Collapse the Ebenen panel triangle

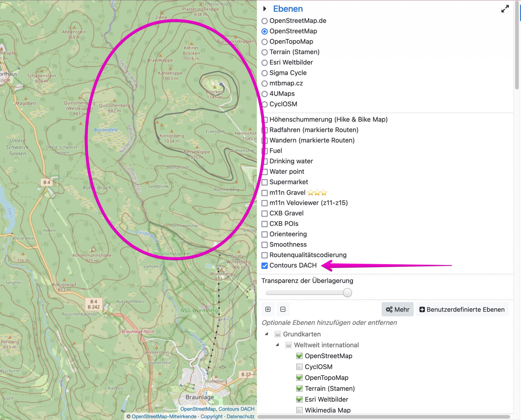pos(265,9)
